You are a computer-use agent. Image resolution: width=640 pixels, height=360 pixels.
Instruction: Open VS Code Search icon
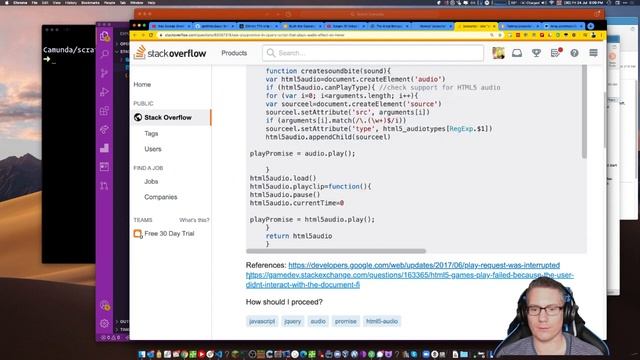pos(104,54)
